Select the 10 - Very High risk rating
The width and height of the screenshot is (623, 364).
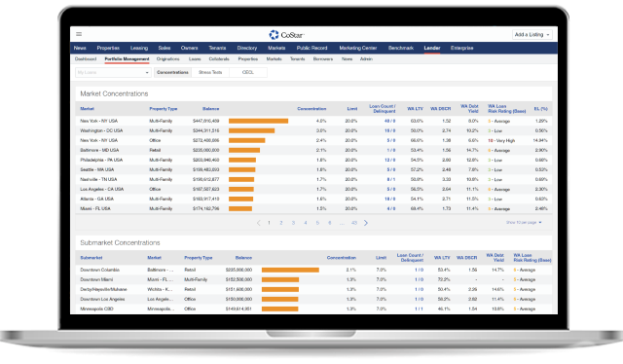[x=501, y=141]
